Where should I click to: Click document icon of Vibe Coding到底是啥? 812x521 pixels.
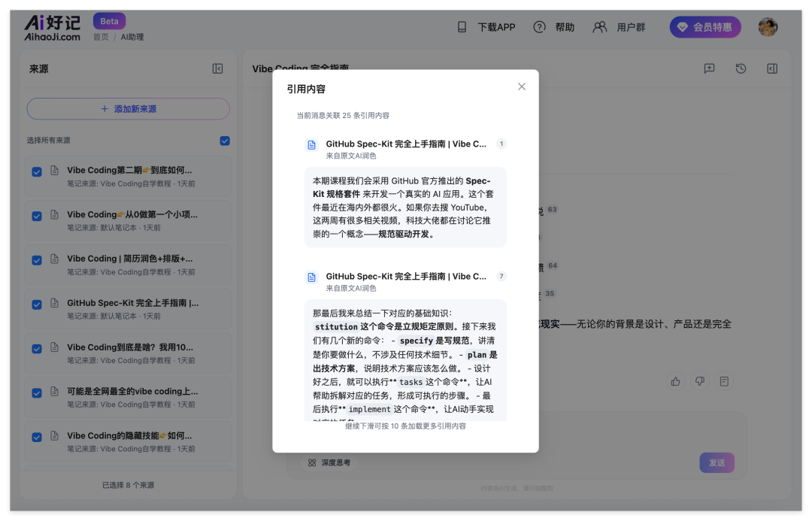tap(54, 347)
